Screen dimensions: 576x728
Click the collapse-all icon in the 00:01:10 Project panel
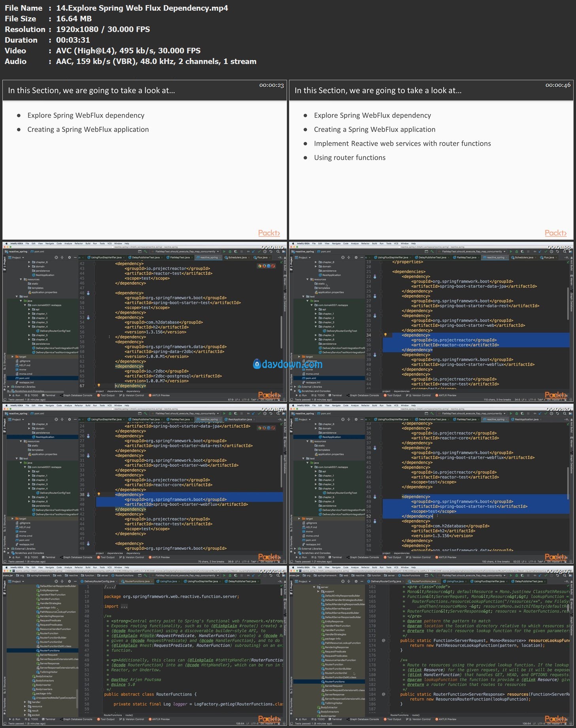tap(62, 258)
